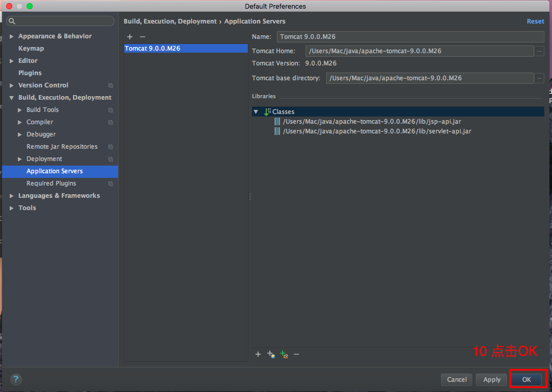This screenshot has height=392, width=552.
Task: Open Debugger settings page
Action: (x=41, y=134)
